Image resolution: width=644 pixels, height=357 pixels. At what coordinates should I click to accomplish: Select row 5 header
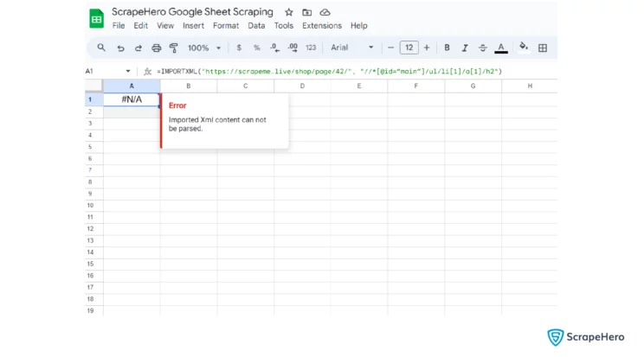tap(94, 147)
